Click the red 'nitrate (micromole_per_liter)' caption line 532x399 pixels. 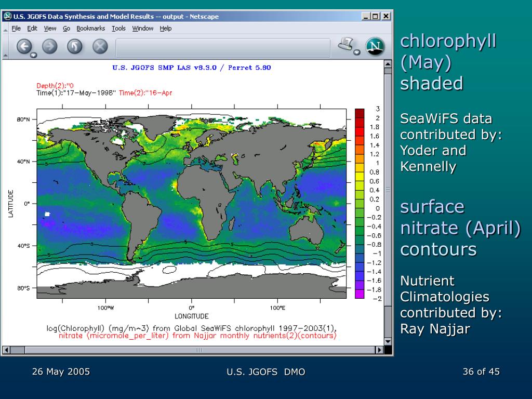(197, 336)
